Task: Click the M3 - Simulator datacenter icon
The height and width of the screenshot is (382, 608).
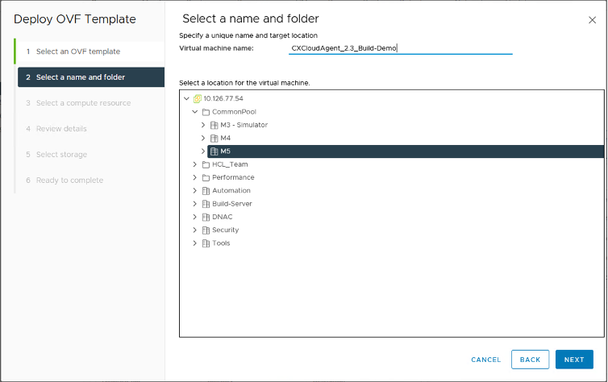Action: pyautogui.click(x=214, y=125)
